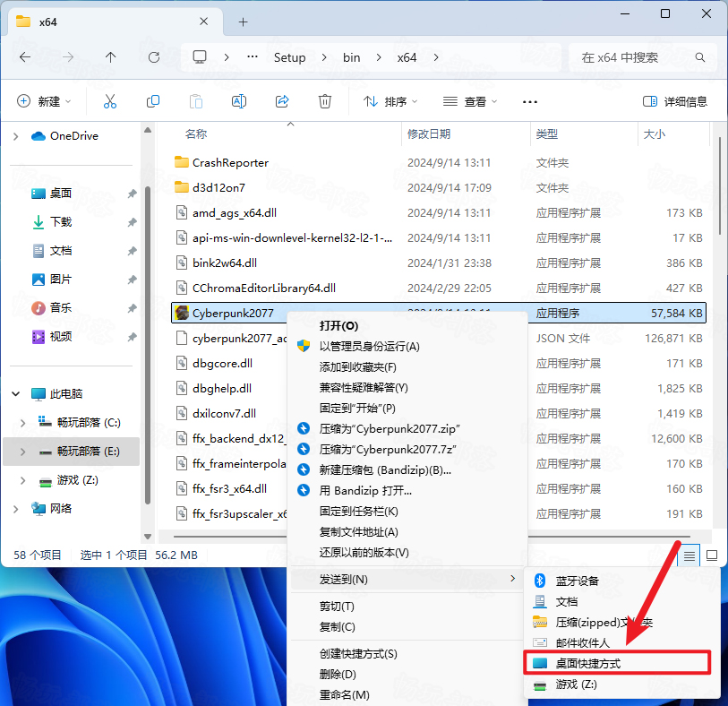This screenshot has width=728, height=706.
Task: Expand the 游戏 (Z:) drive node
Action: tap(22, 480)
